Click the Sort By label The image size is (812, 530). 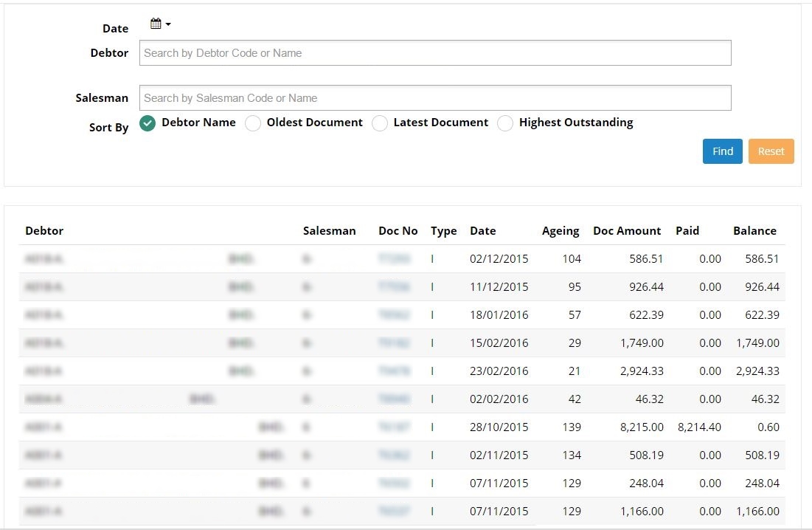pyautogui.click(x=108, y=128)
